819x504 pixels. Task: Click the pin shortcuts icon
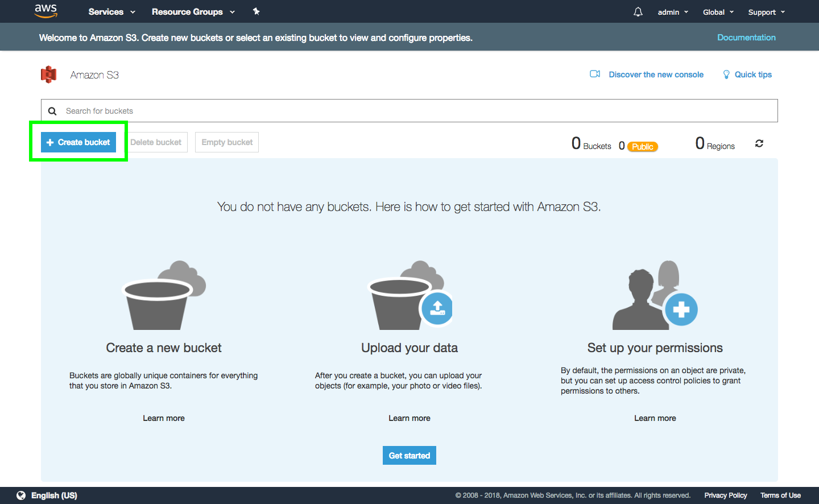tap(256, 11)
